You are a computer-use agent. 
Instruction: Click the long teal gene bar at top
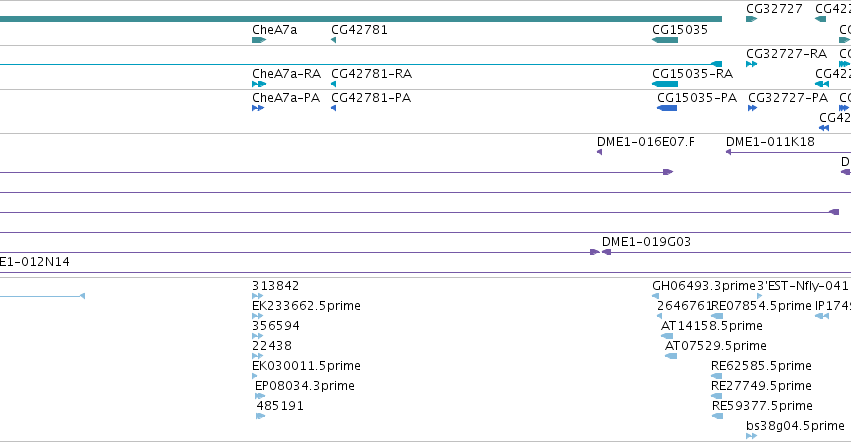click(361, 19)
